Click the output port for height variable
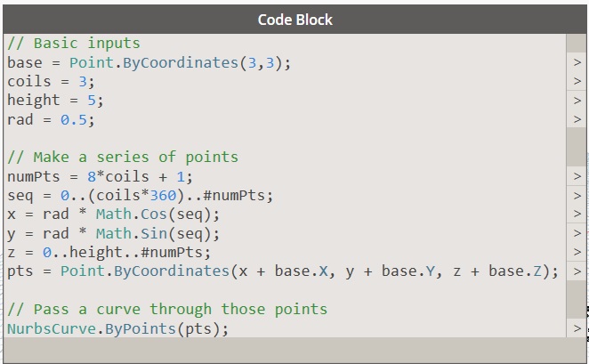This screenshot has width=589, height=364. click(x=577, y=100)
